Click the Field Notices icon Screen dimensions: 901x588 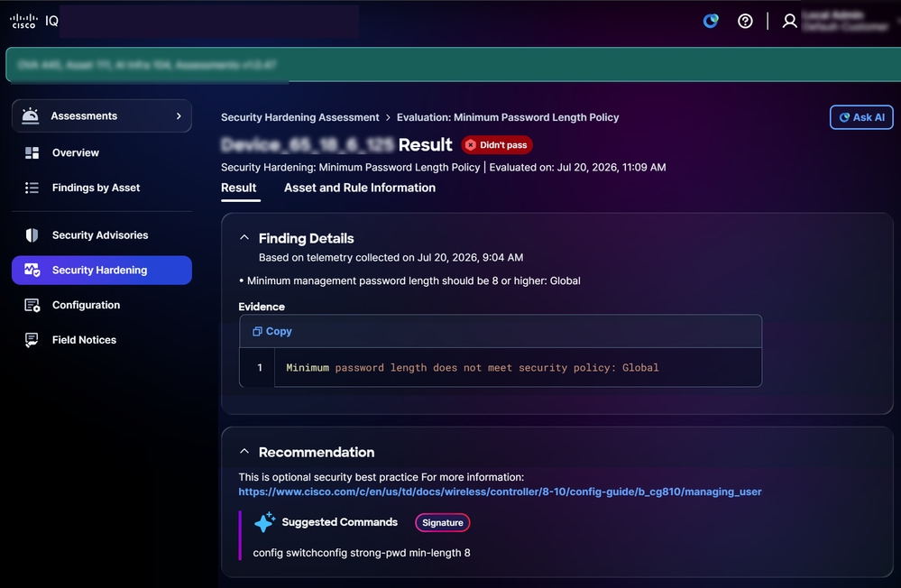click(32, 340)
